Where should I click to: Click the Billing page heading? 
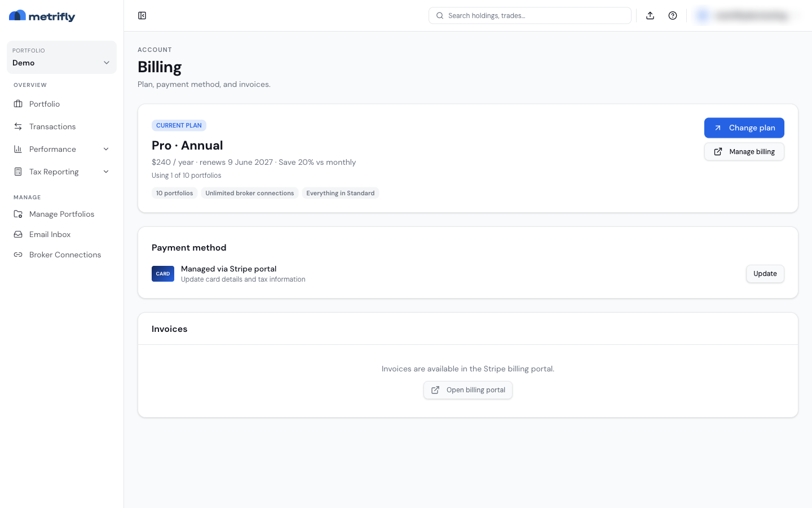[160, 67]
